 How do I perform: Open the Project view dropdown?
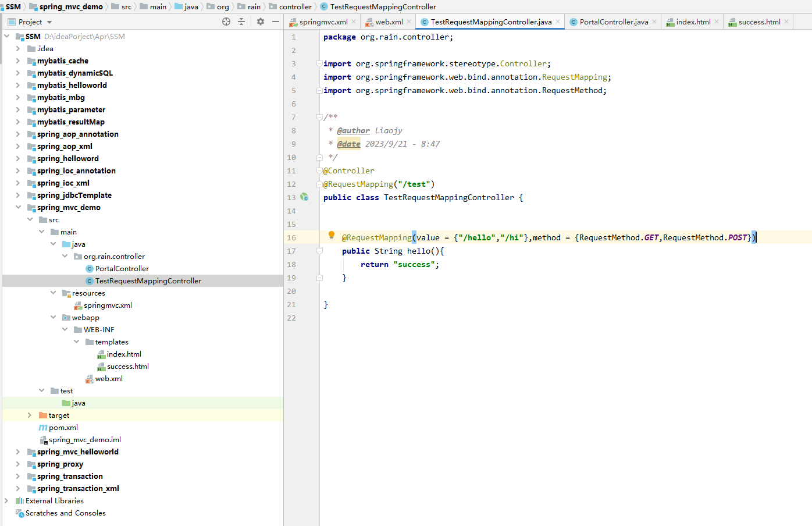(49, 22)
